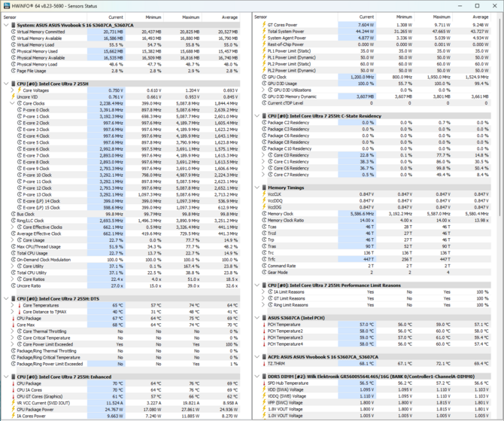Click the thermometer icon beside SPD Hub Temperature
Viewport: 504px width, 421px height.
(264, 383)
